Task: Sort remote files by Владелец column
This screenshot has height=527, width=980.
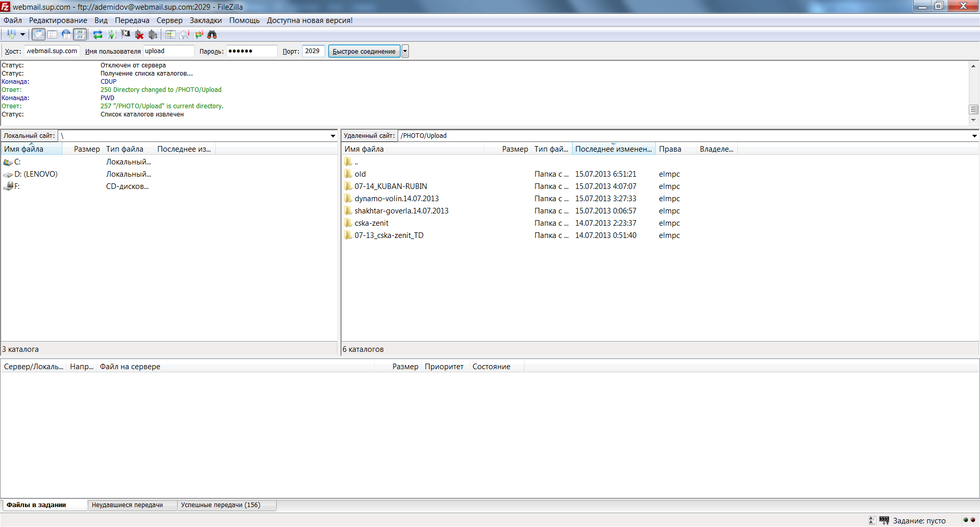Action: [717, 149]
